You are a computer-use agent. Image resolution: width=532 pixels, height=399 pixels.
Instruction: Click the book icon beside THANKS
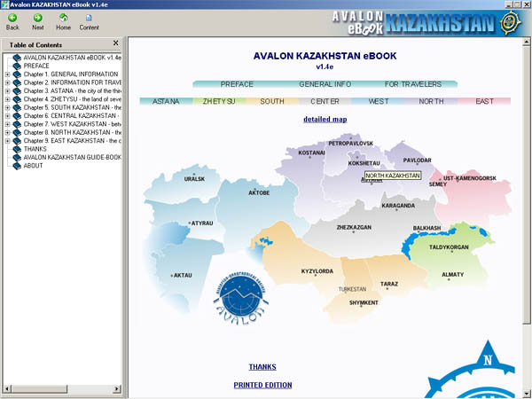(x=17, y=149)
